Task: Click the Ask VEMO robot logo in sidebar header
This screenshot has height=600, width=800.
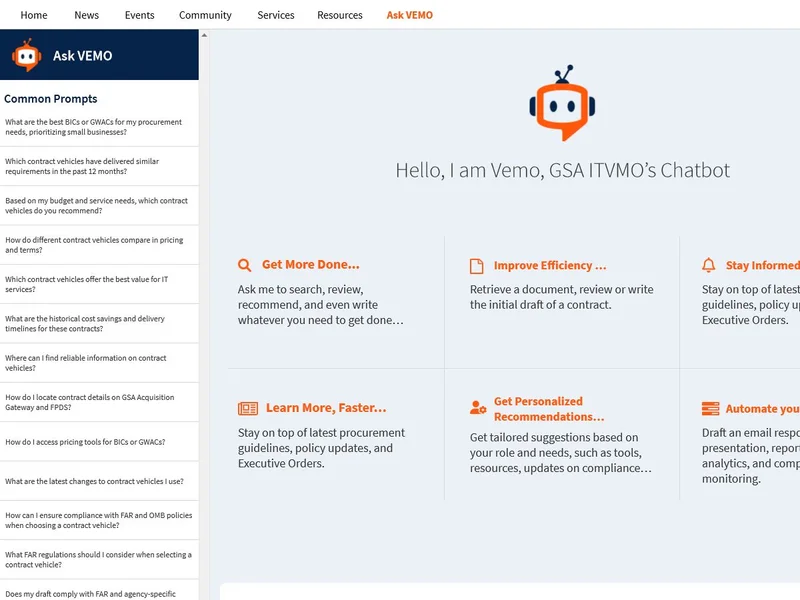Action: point(27,55)
